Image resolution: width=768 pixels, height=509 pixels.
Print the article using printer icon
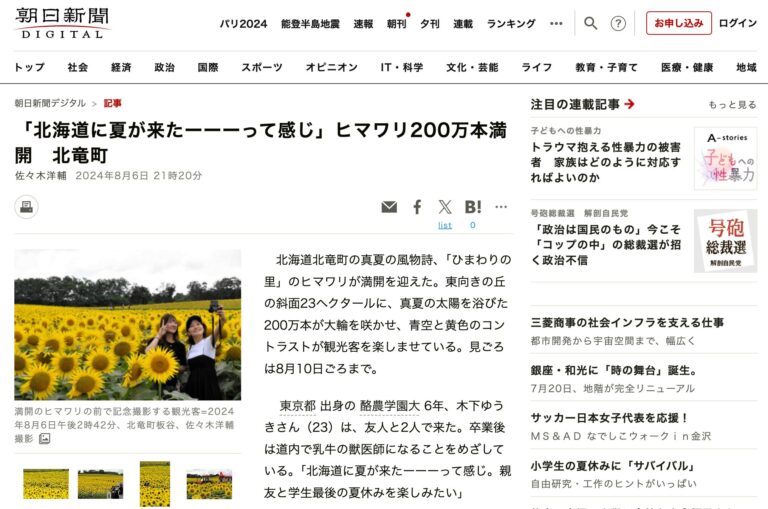click(x=26, y=207)
